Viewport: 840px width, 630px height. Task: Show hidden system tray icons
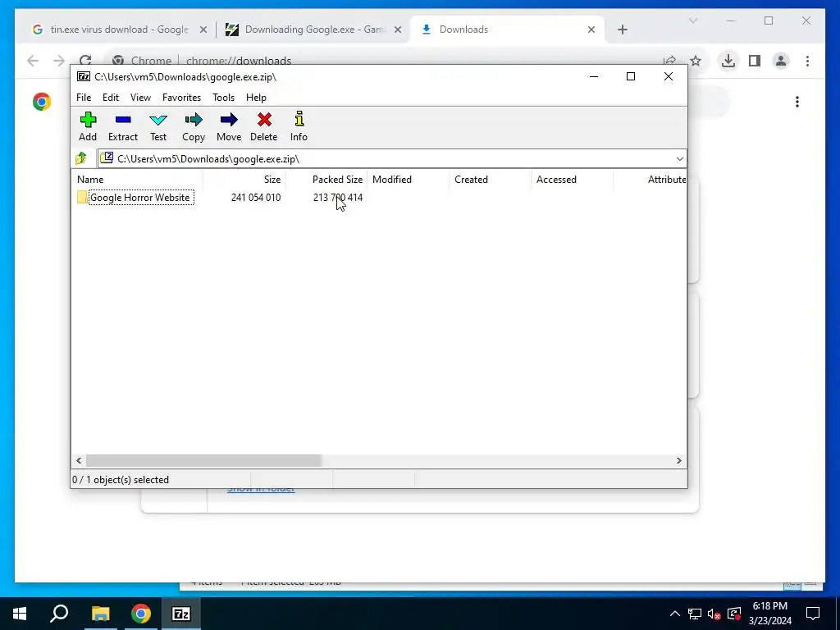(x=675, y=614)
